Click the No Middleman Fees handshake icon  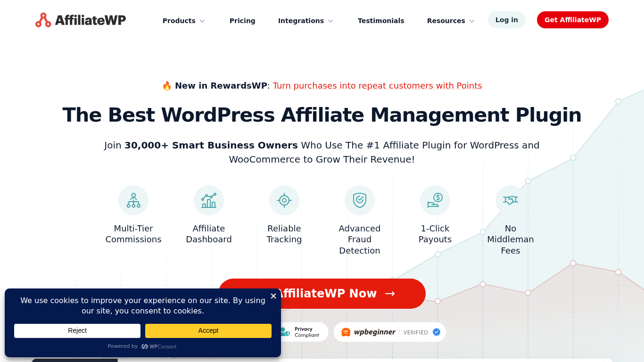511,200
